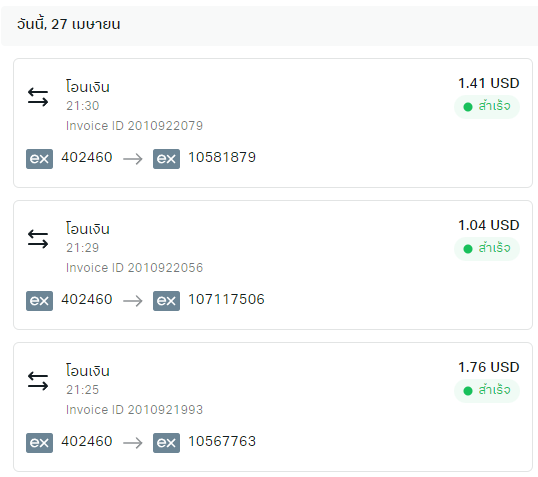Click the green status dot for 1.41 USD

coord(468,107)
